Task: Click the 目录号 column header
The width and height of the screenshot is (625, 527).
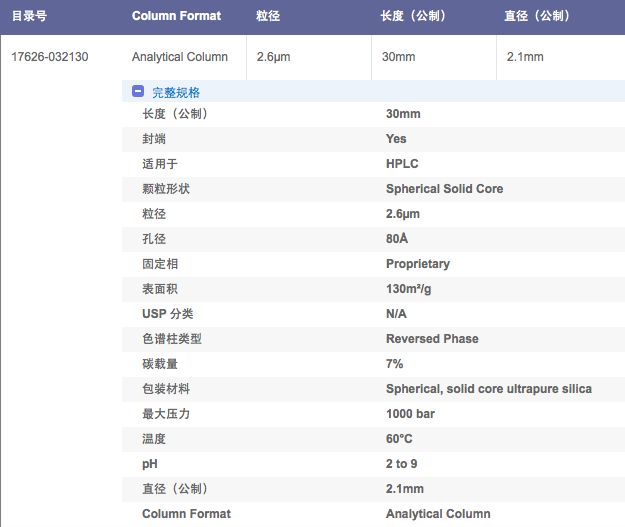Action: point(30,16)
